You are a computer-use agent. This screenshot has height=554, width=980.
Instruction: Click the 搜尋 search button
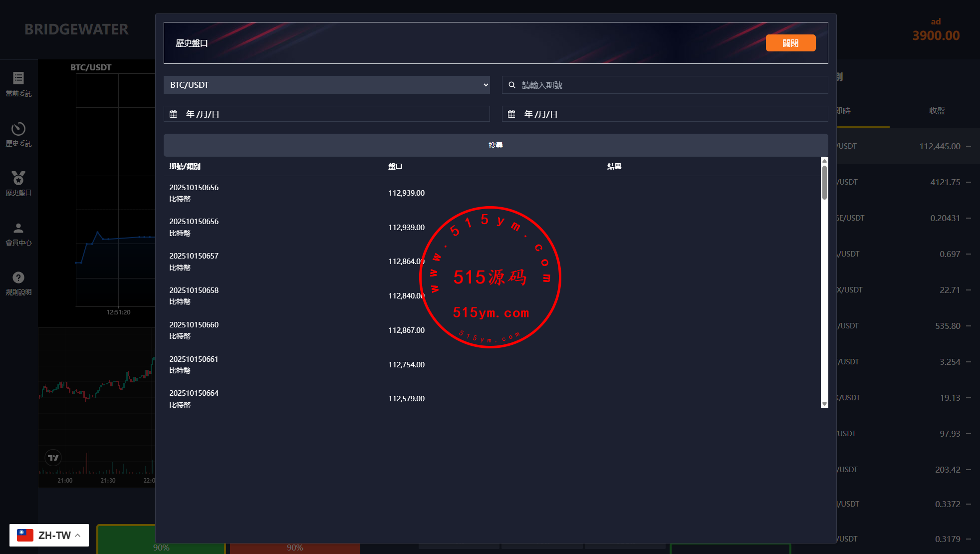[x=495, y=145]
